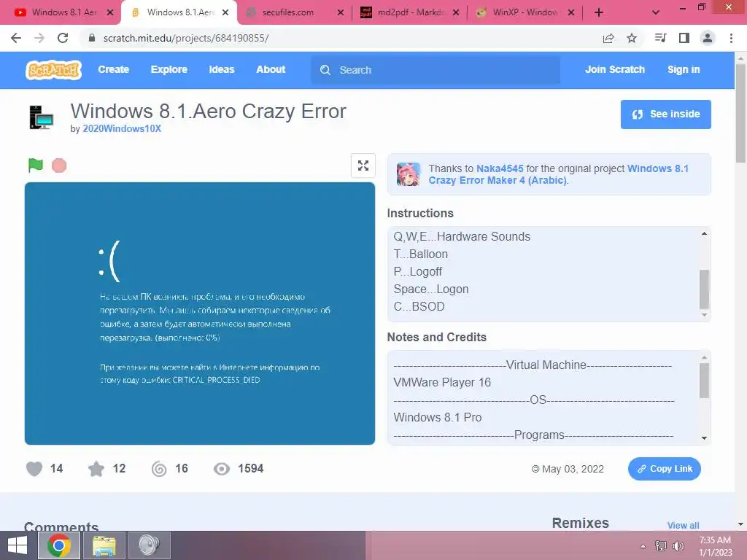This screenshot has height=560, width=747.
Task: Open the media control icon in toolbar
Action: point(660,38)
